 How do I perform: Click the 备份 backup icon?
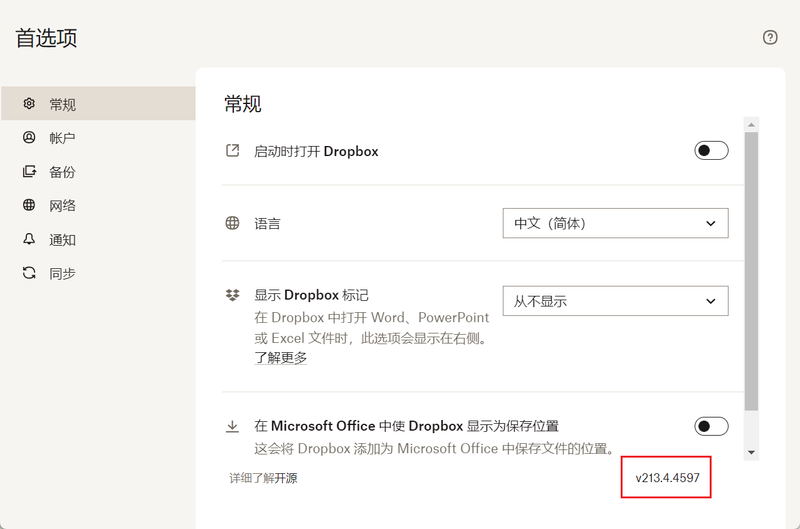point(29,172)
